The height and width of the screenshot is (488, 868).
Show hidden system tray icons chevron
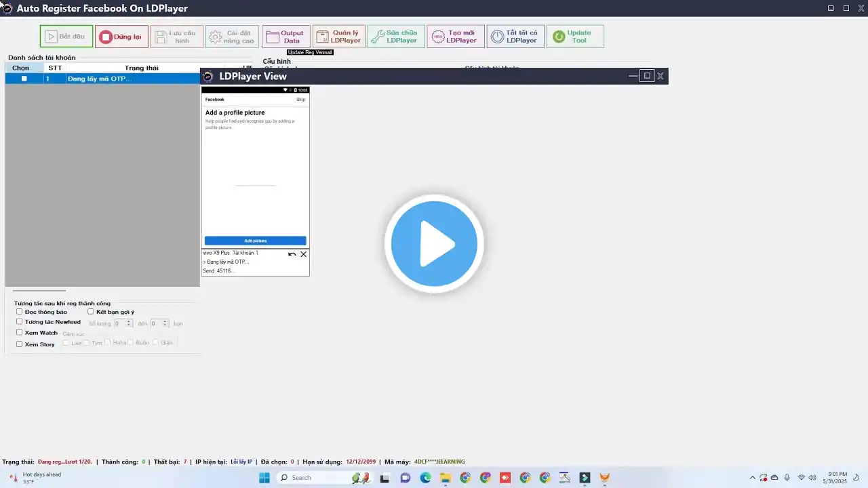coord(752,478)
